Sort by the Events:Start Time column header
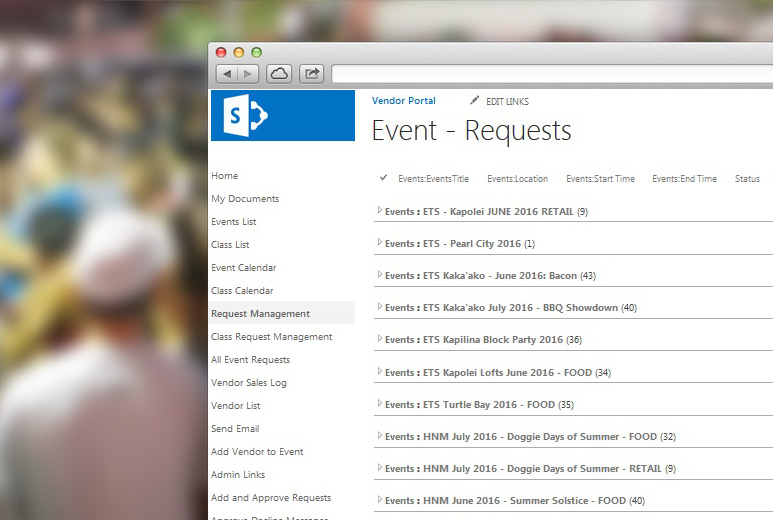Viewport: 773px width, 520px height. [600, 179]
